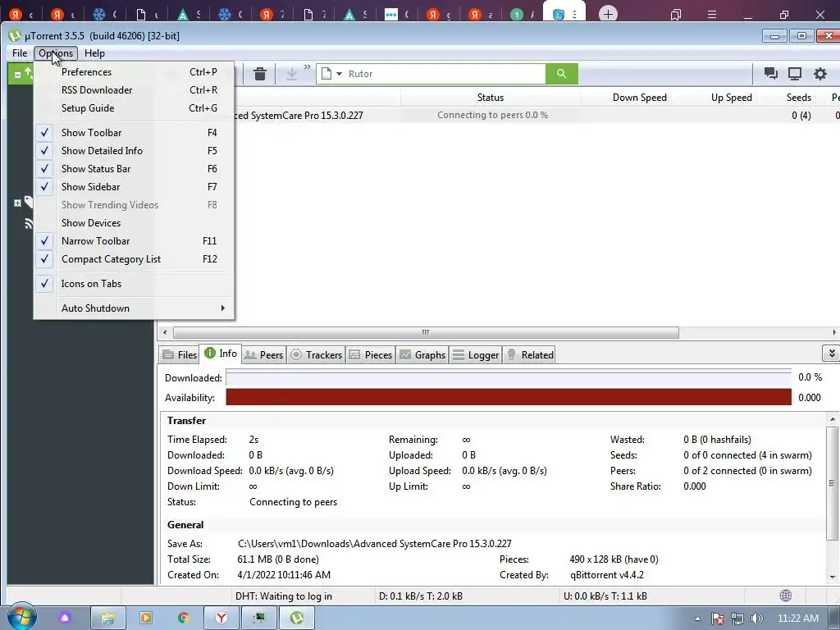This screenshot has width=840, height=630.
Task: Click the Downloaded progress bar
Action: (x=509, y=377)
